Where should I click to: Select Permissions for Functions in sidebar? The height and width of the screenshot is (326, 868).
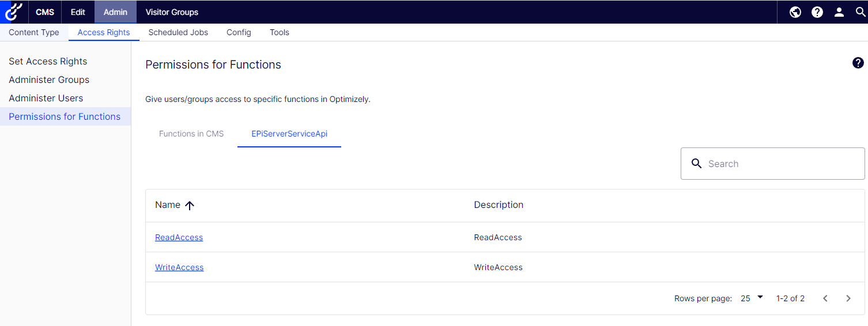click(65, 116)
